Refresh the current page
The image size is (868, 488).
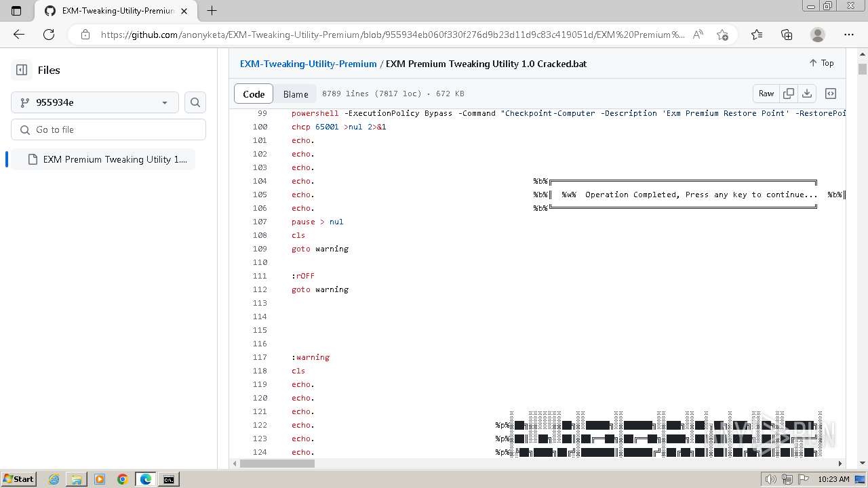(49, 35)
